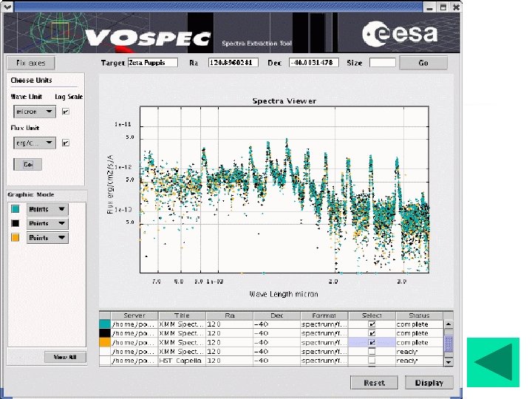The width and height of the screenshot is (532, 399).
Task: Toggle Log Scale checkbox for Flux Unit
Action: pos(66,143)
